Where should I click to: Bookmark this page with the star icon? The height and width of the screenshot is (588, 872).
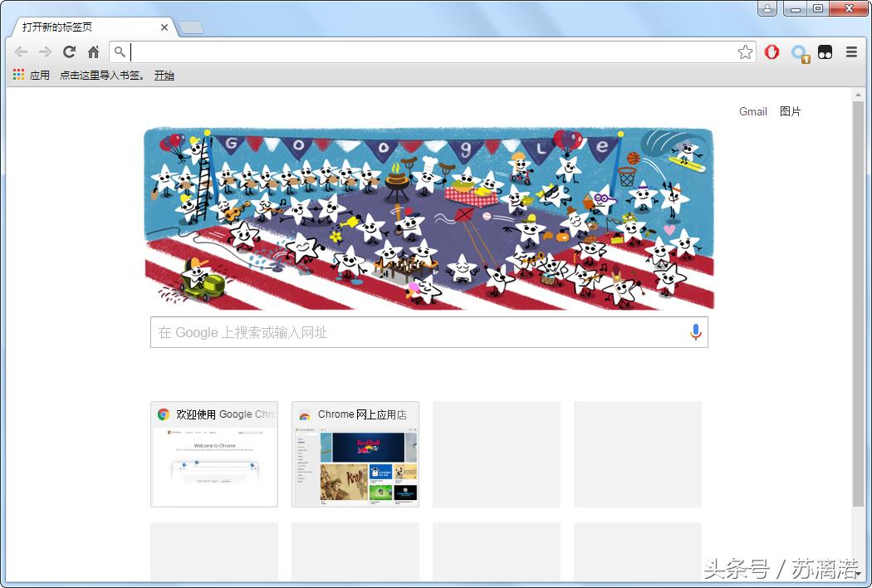click(745, 51)
